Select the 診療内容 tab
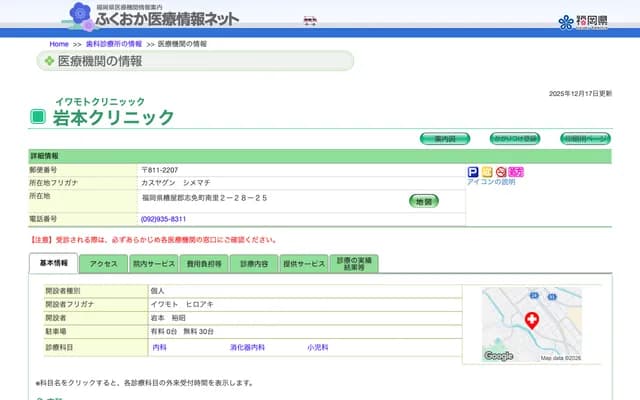The height and width of the screenshot is (400, 640). 253,264
